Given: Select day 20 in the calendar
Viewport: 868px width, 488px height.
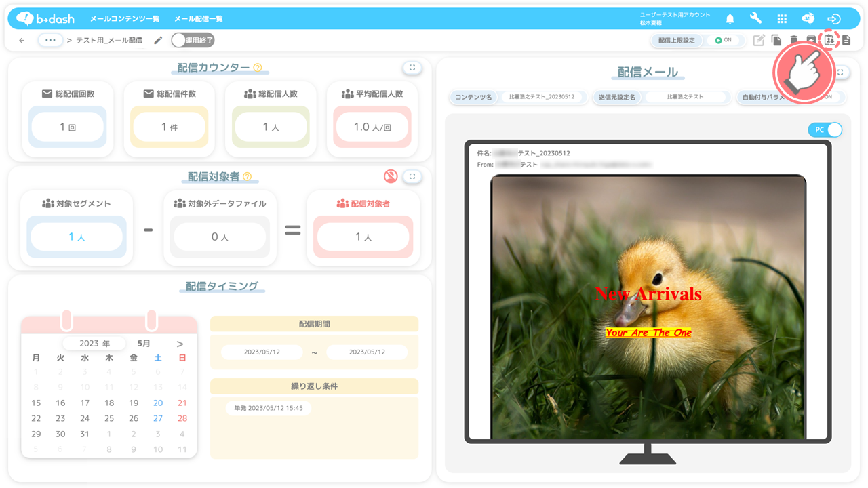Looking at the screenshot, I should coord(158,403).
